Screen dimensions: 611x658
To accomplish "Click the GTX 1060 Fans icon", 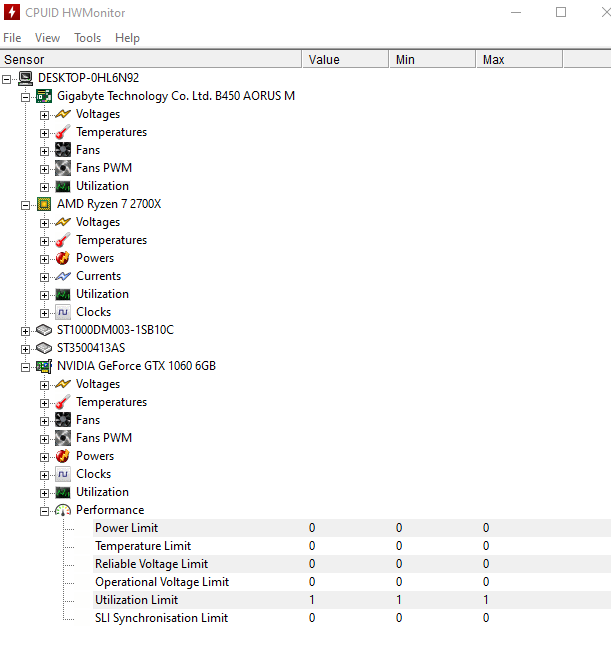I will pyautogui.click(x=63, y=420).
